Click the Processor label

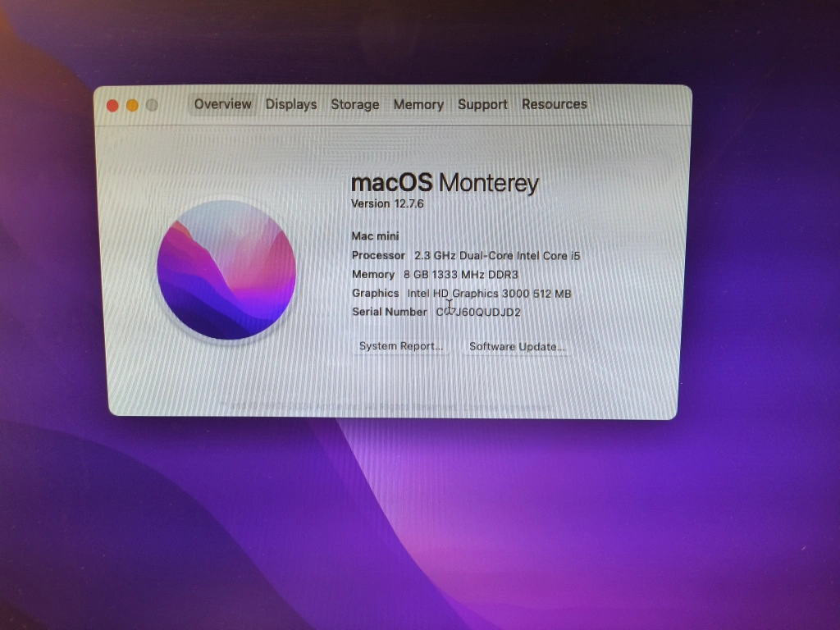pos(378,256)
